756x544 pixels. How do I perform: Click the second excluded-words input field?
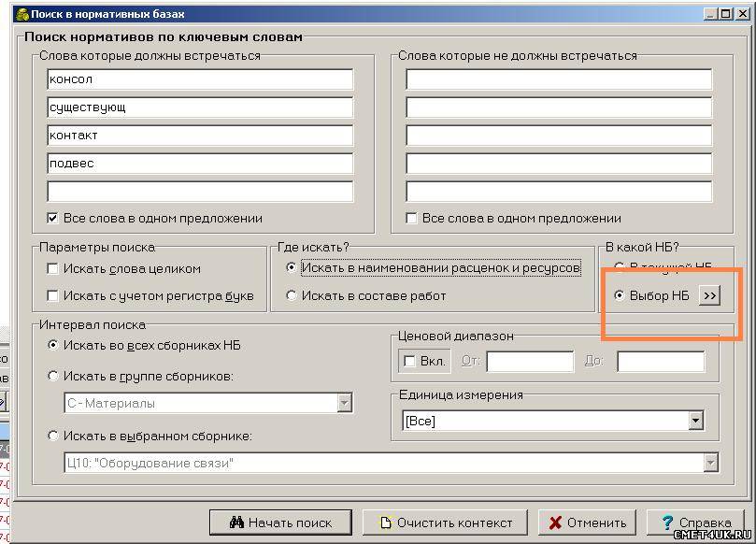559,107
